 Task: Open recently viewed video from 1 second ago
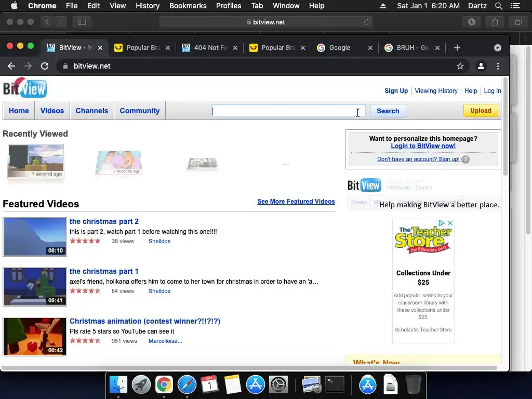click(x=36, y=161)
